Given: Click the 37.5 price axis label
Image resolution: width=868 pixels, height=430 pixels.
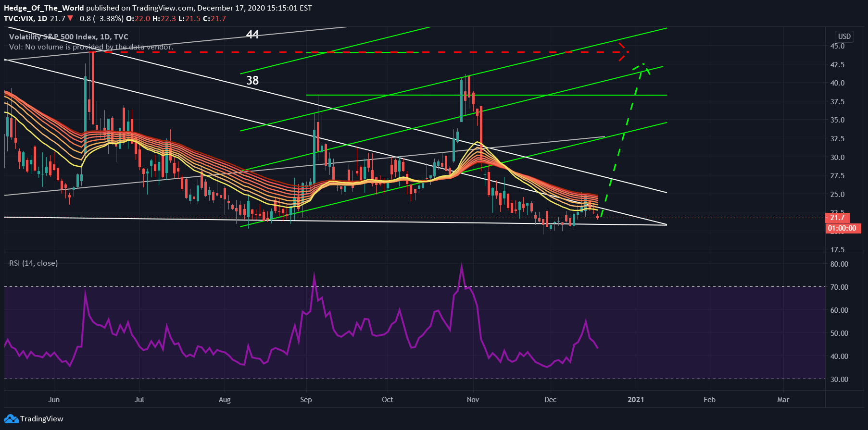Looking at the screenshot, I should point(837,102).
